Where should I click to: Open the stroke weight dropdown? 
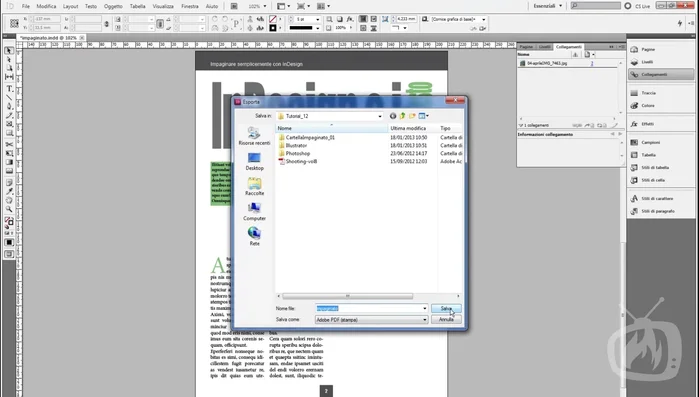(x=317, y=19)
